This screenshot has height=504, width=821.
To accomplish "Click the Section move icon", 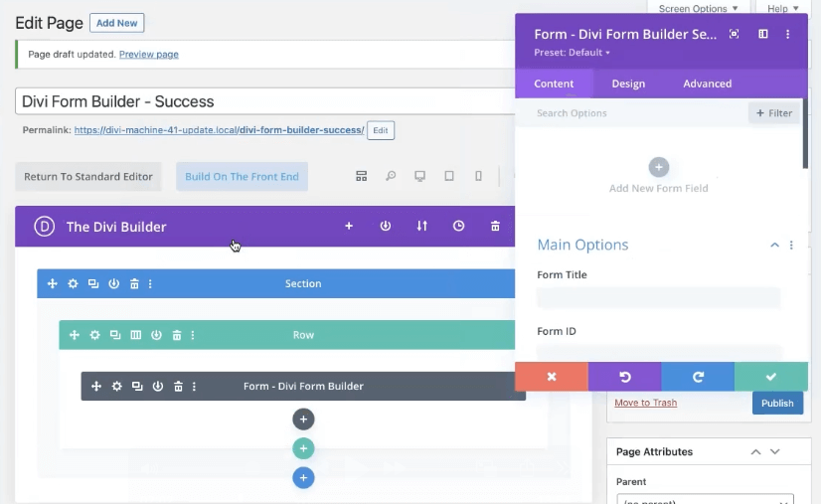I will [x=53, y=283].
